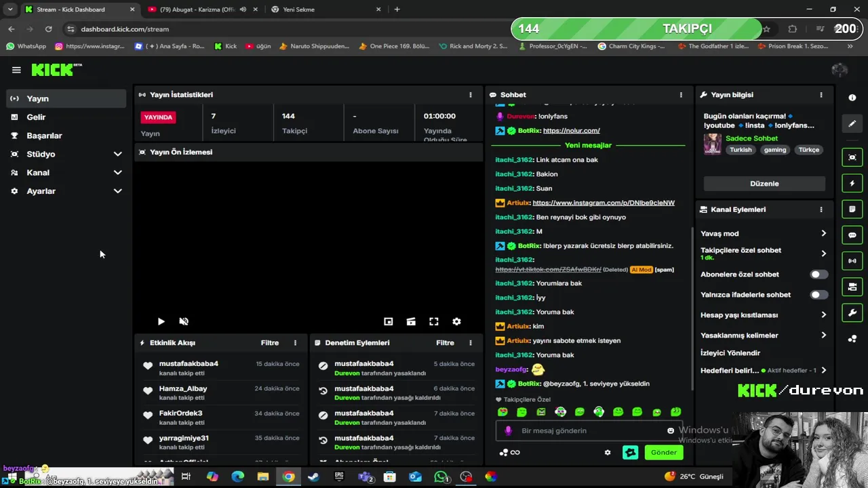Click the info icon in right sidebar
The image size is (868, 488).
pyautogui.click(x=852, y=98)
